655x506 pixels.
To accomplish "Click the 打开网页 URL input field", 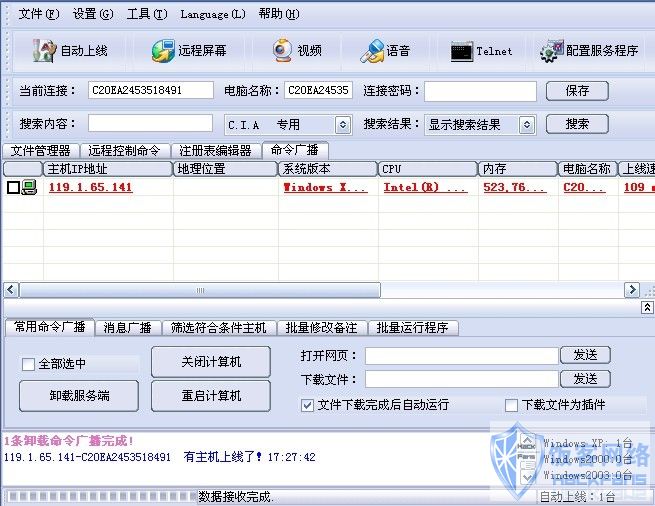I will 461,356.
